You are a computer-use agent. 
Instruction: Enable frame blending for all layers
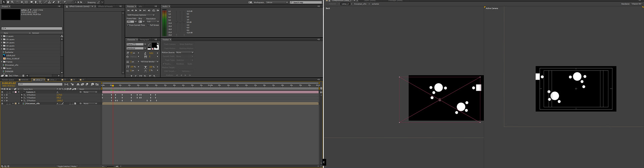[83, 84]
